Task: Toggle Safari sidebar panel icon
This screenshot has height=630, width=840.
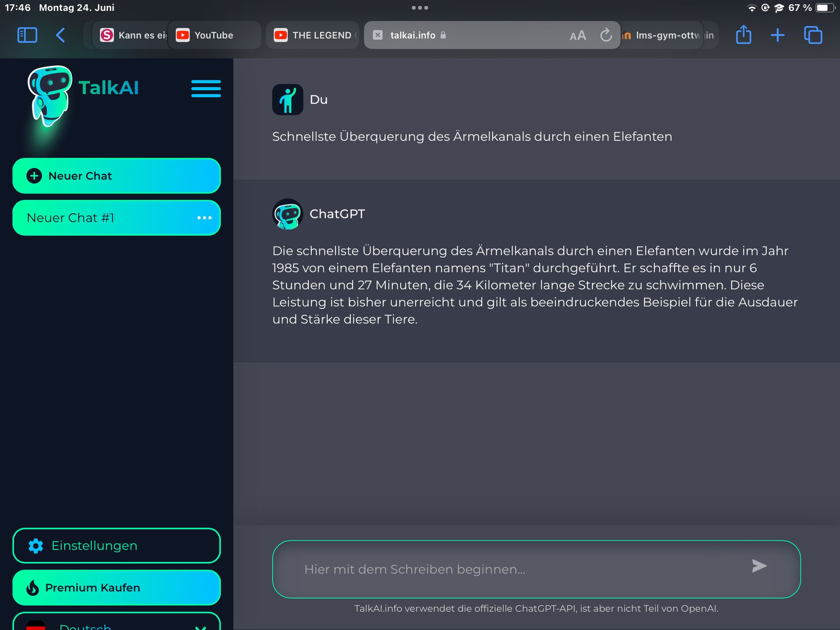Action: [27, 35]
